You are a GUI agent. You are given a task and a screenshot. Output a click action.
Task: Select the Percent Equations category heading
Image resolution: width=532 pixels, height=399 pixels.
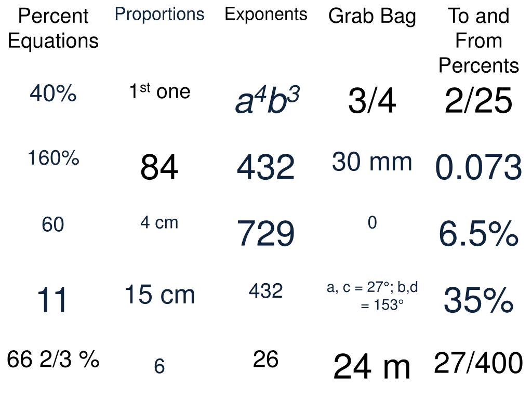coord(54,29)
